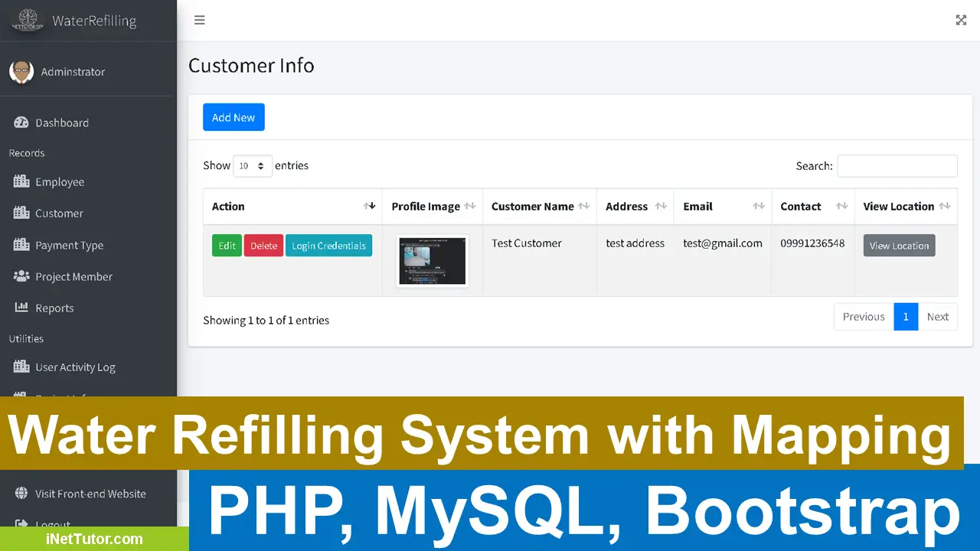Click the Dashboard gauge icon
This screenshot has width=980, height=551.
tap(21, 122)
